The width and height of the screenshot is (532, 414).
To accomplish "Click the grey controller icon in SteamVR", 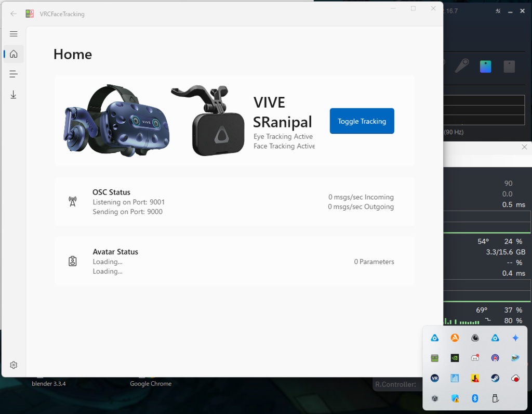I will tap(462, 66).
